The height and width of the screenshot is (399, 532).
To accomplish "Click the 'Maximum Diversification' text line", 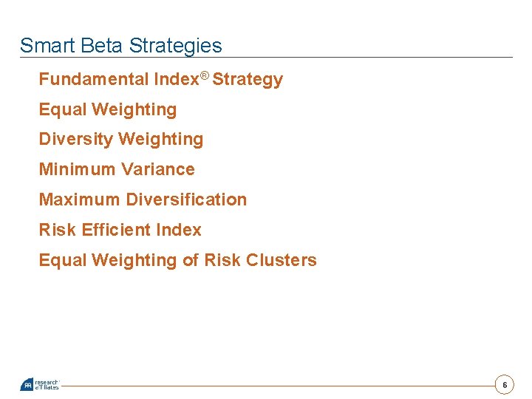I will click(x=143, y=199).
